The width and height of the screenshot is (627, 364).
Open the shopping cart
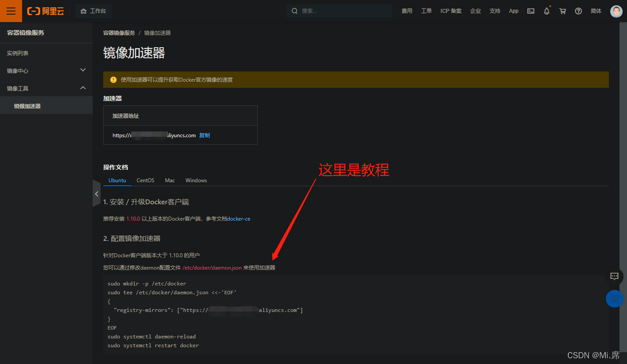(563, 11)
